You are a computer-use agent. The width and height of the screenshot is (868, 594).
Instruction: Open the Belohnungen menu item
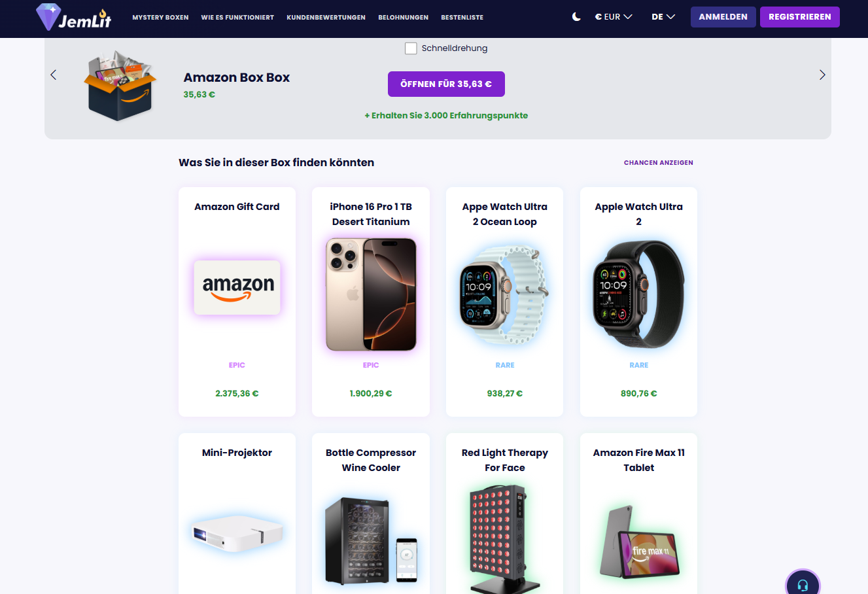[403, 18]
